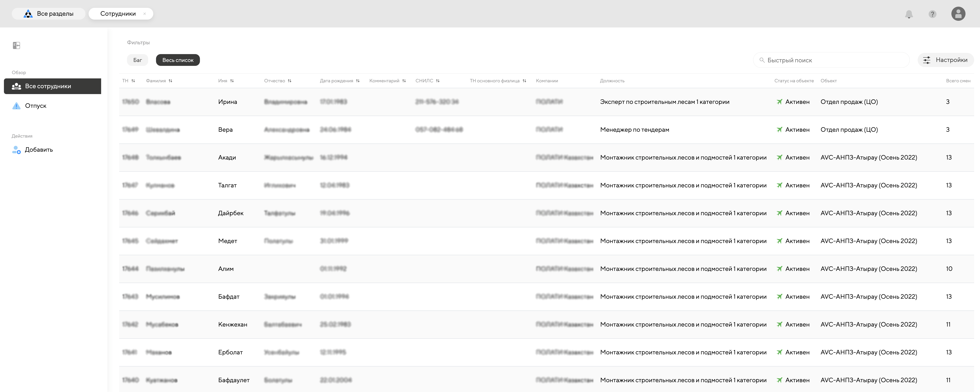Image resolution: width=980 pixels, height=392 pixels.
Task: Click the logo icon in Все разделы
Action: point(28,14)
